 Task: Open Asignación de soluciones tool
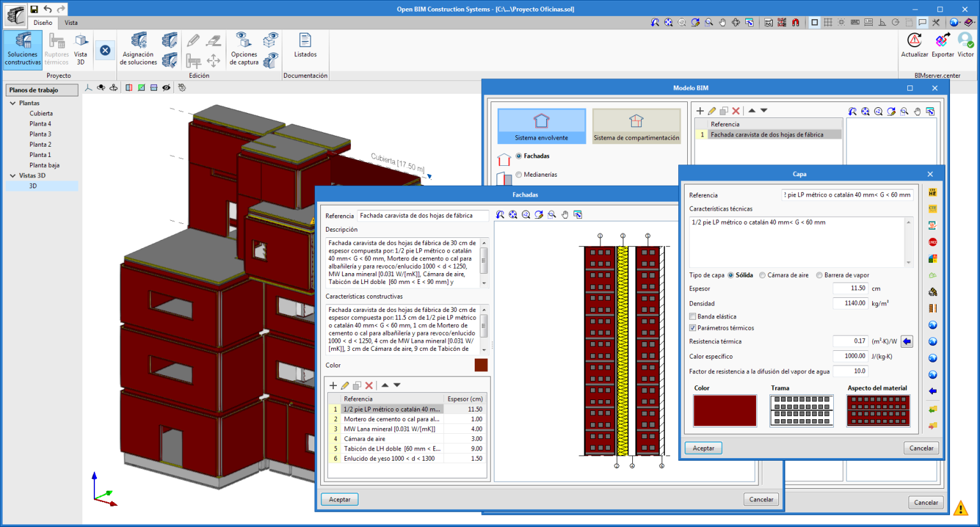pos(138,48)
